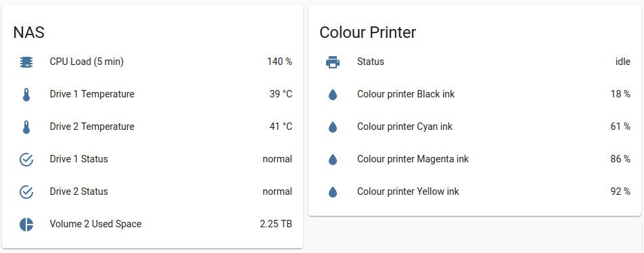Image resolution: width=644 pixels, height=253 pixels.
Task: Click the 2.25 TB used space value
Action: [x=276, y=225]
